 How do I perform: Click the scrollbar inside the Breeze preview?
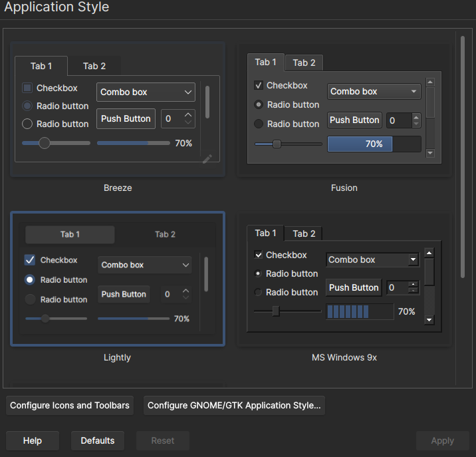point(207,102)
